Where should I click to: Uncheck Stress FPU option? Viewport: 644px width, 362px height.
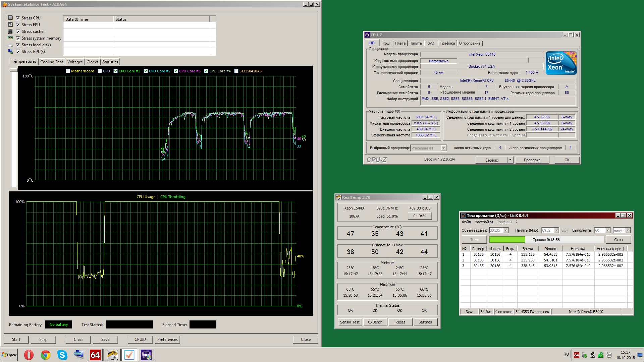tap(18, 25)
